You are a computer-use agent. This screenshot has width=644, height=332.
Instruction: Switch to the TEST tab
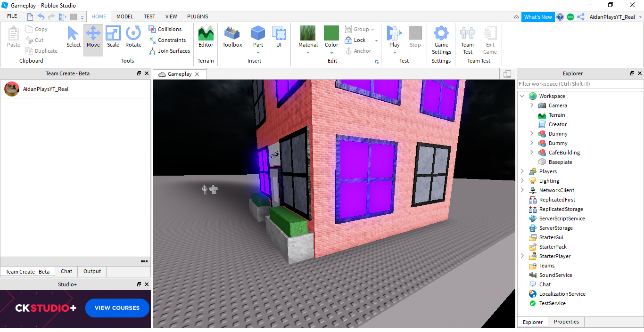coord(149,16)
